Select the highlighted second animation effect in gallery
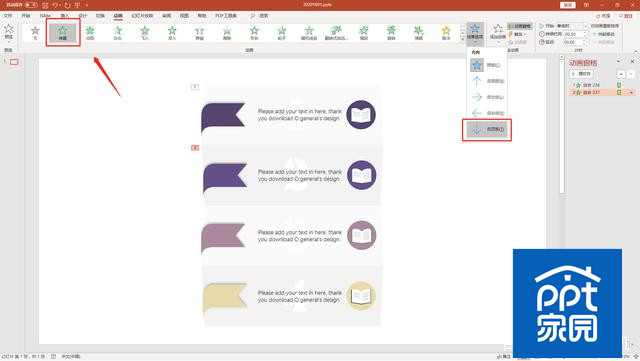Image resolution: width=640 pixels, height=361 pixels. (62, 32)
